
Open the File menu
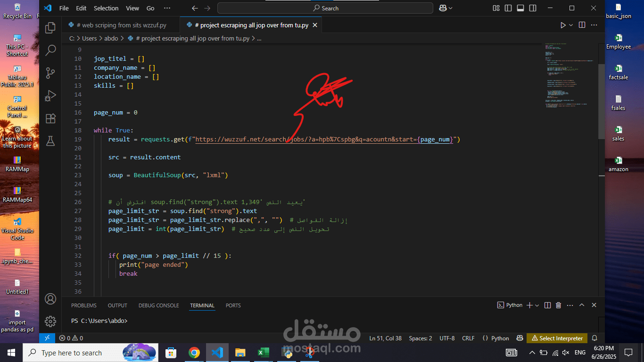tap(64, 8)
